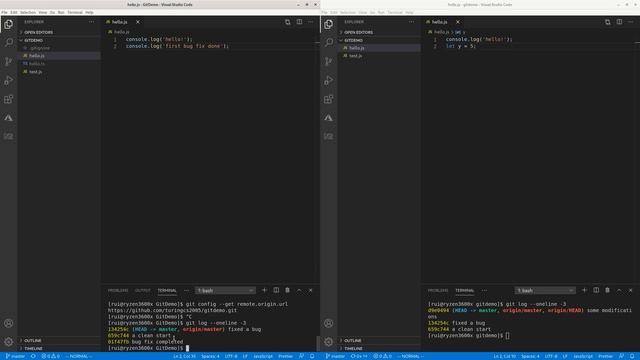This screenshot has width=640, height=360.
Task: Select test.js in right window explorer
Action: tap(379, 56)
